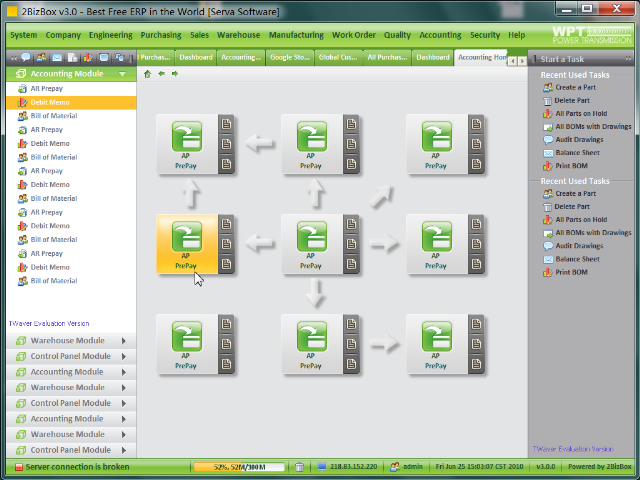The image size is (640, 480).
Task: Click the green Home navigation icon
Action: pyautogui.click(x=147, y=74)
